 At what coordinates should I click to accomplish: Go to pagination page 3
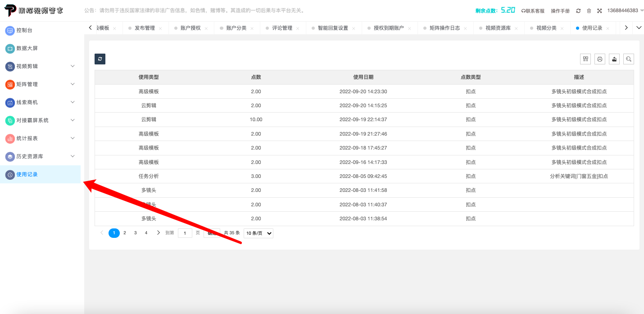[136, 233]
